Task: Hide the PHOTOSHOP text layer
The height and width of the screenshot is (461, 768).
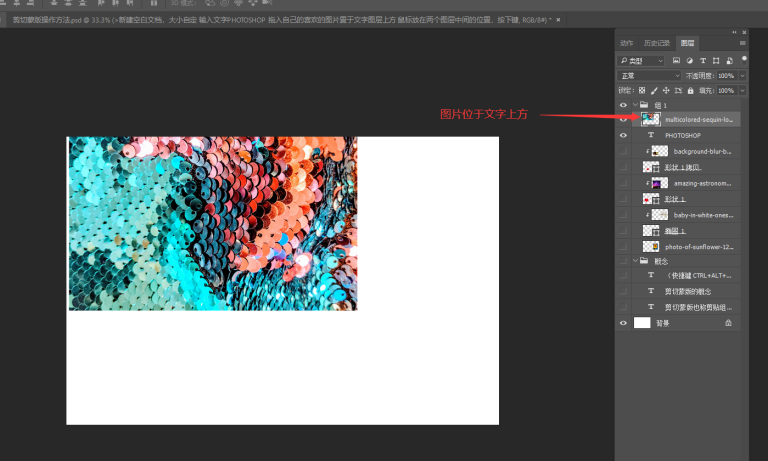Action: tap(623, 135)
